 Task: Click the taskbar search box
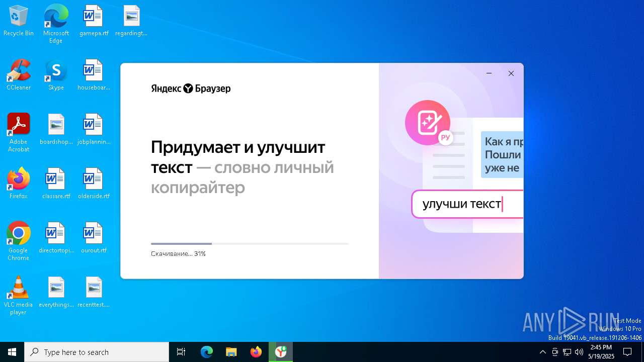(97, 352)
